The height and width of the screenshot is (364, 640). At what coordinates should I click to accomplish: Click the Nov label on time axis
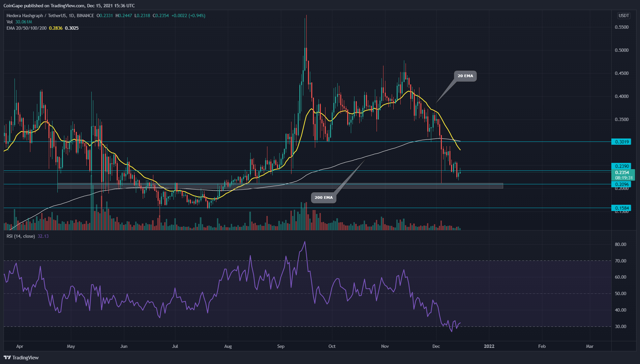coord(385,347)
